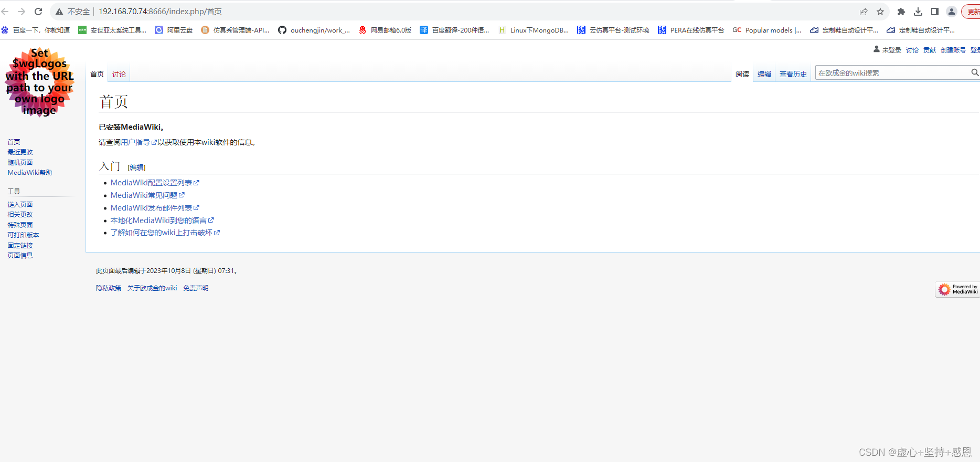Open 本地化MediaWiki到您的语言 link
Screen dimensions: 980x462
point(162,220)
